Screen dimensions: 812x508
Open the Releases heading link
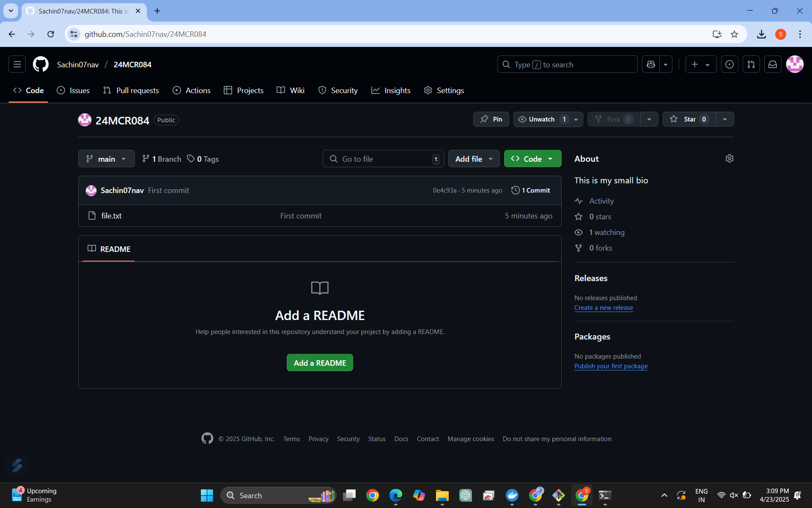[591, 278]
